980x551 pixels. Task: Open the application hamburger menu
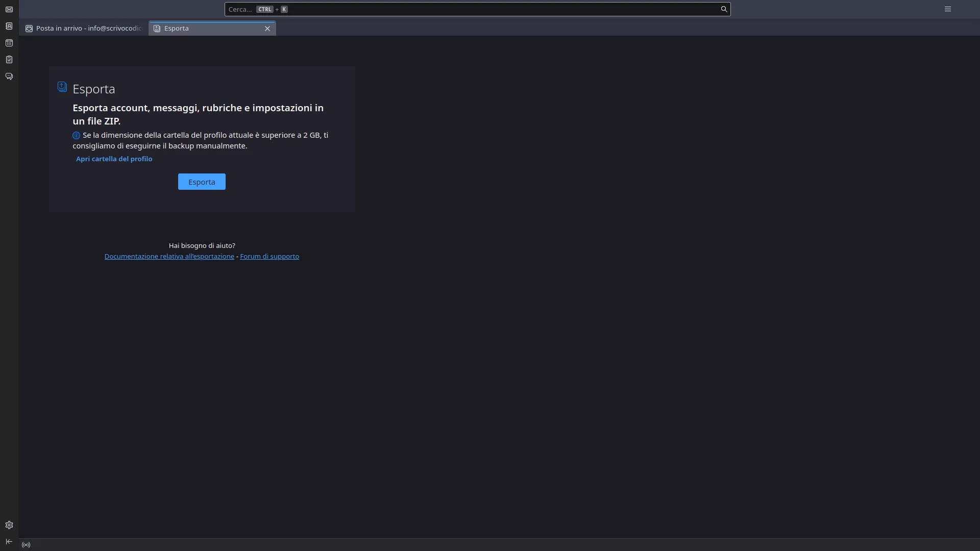coord(948,9)
